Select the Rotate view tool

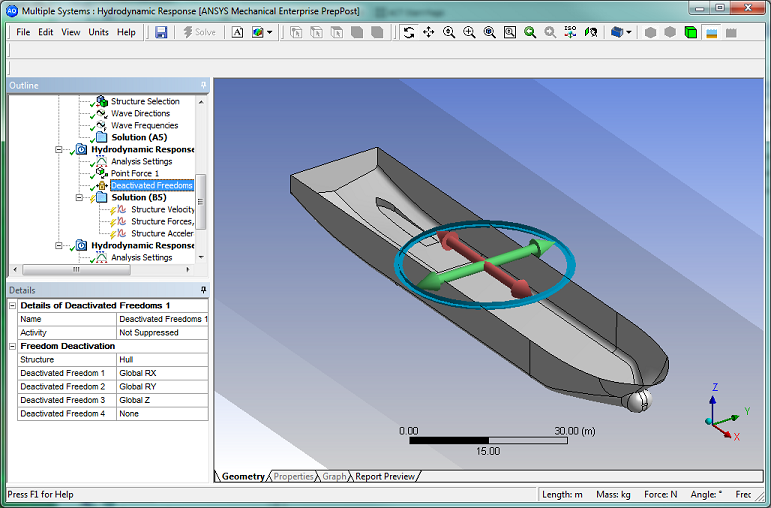(x=408, y=32)
